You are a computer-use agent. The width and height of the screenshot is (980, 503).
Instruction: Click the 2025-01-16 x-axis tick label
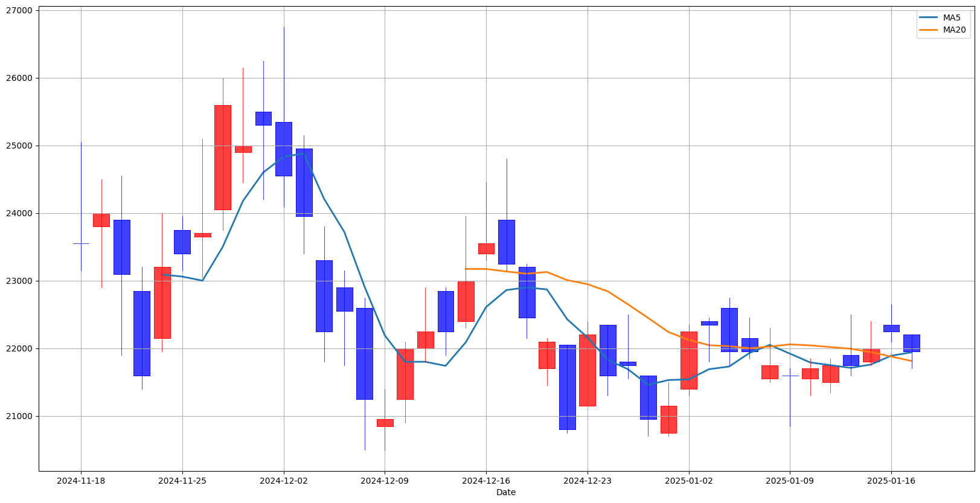pyautogui.click(x=891, y=481)
